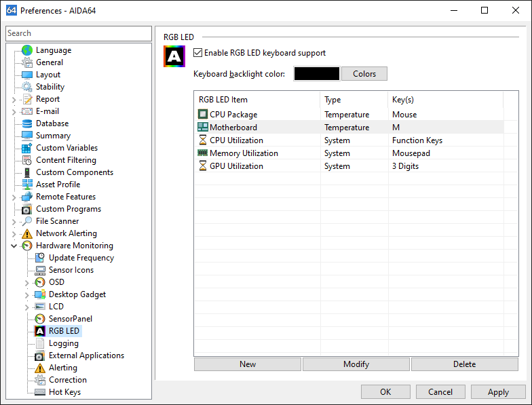Click the Layout monitor icon
The image size is (532, 405).
[x=27, y=75]
